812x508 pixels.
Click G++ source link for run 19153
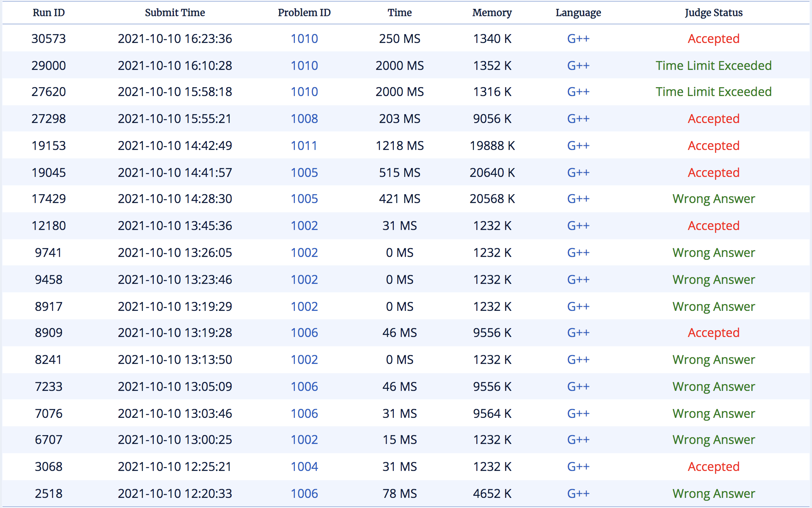coord(578,146)
